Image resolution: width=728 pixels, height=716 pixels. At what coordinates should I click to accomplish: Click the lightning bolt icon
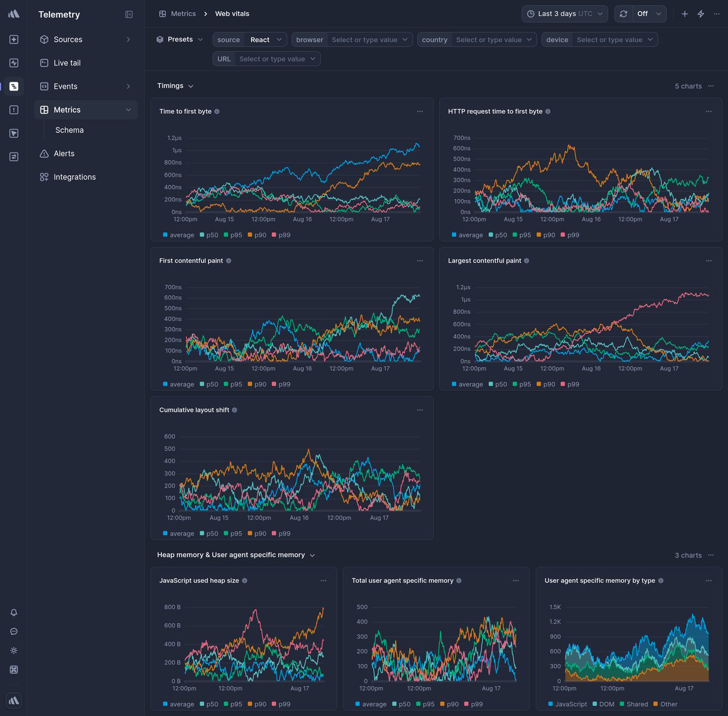701,14
